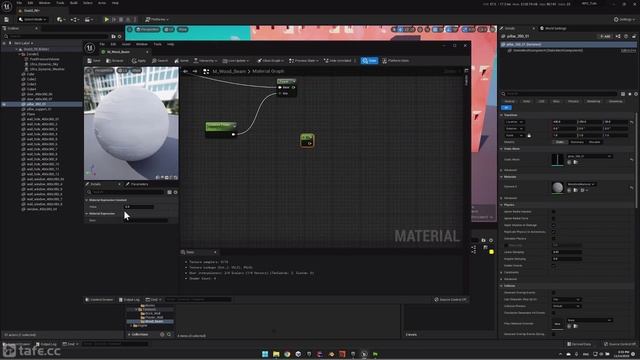Screen dimensions: 640x360
Task: Click the Element 0 material sphere thumbnail
Action: (557, 187)
